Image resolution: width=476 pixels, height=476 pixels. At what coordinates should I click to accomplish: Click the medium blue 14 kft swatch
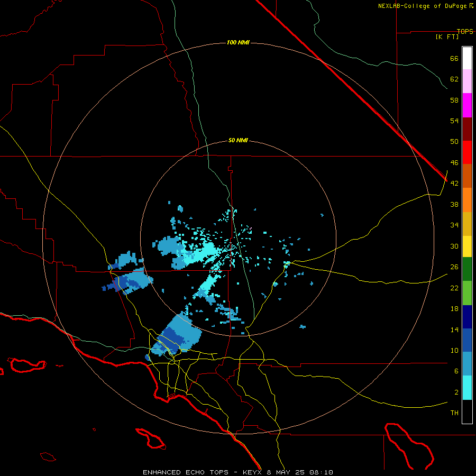(467, 340)
